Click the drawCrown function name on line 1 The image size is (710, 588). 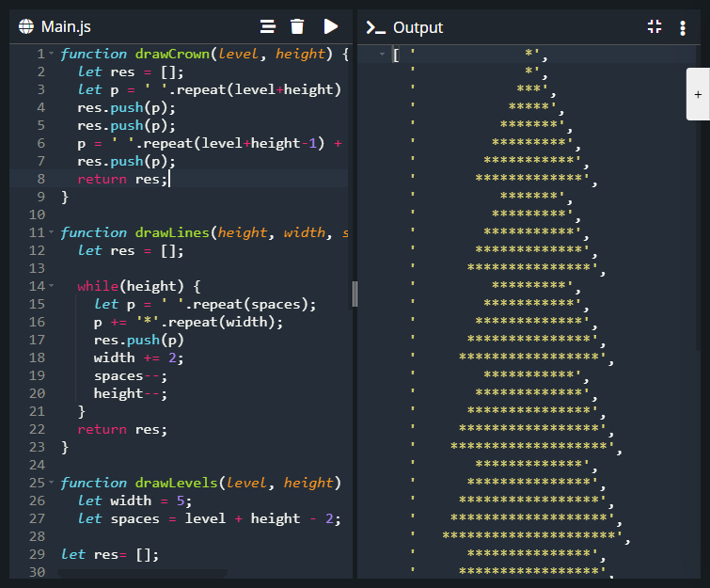point(172,54)
